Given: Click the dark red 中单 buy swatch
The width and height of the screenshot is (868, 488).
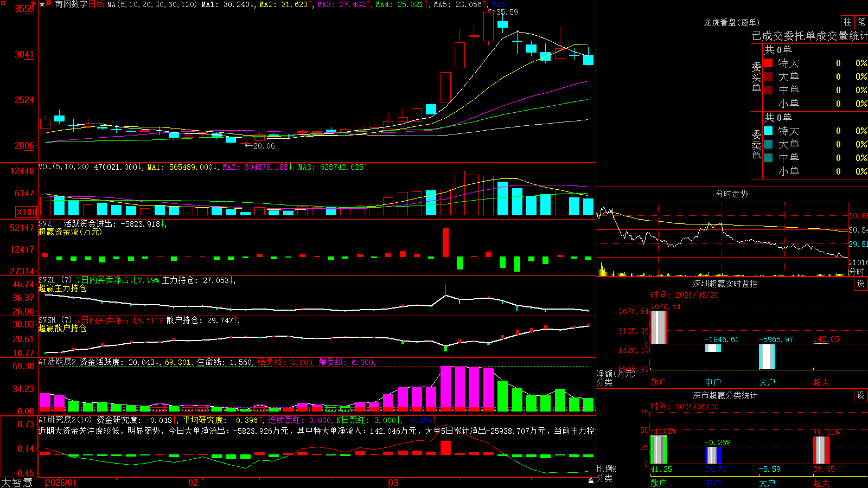Looking at the screenshot, I should tap(768, 90).
